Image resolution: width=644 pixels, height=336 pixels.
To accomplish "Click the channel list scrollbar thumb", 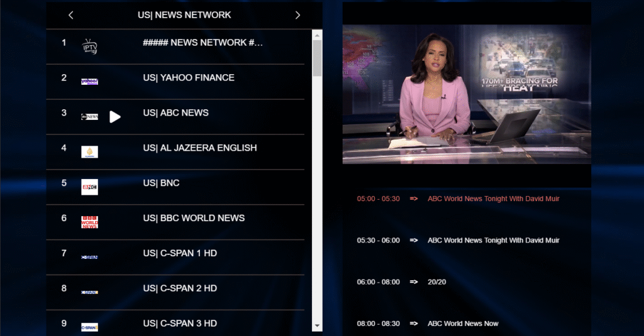I will [x=317, y=58].
